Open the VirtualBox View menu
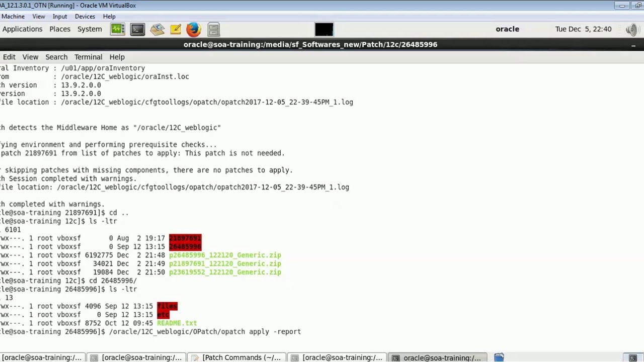The height and width of the screenshot is (362, 644). [x=39, y=17]
